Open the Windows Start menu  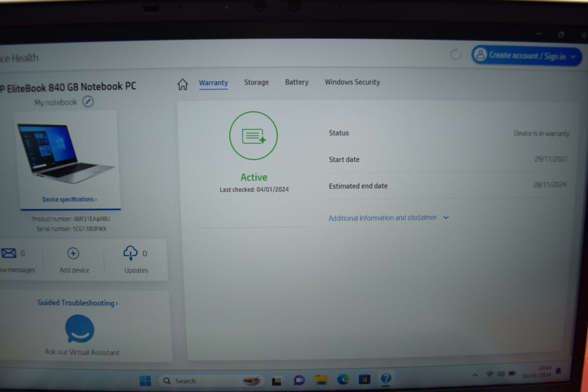(x=145, y=381)
